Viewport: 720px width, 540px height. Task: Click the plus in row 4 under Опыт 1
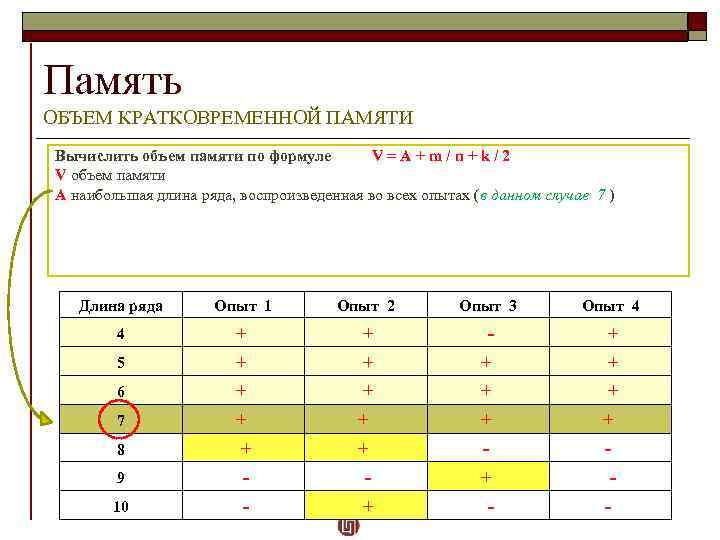pyautogui.click(x=241, y=333)
